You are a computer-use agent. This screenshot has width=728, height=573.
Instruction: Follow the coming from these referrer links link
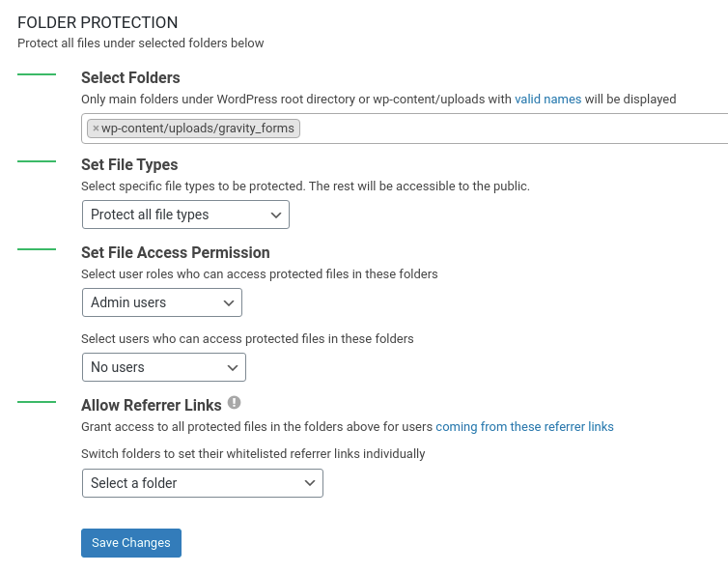[x=524, y=427]
